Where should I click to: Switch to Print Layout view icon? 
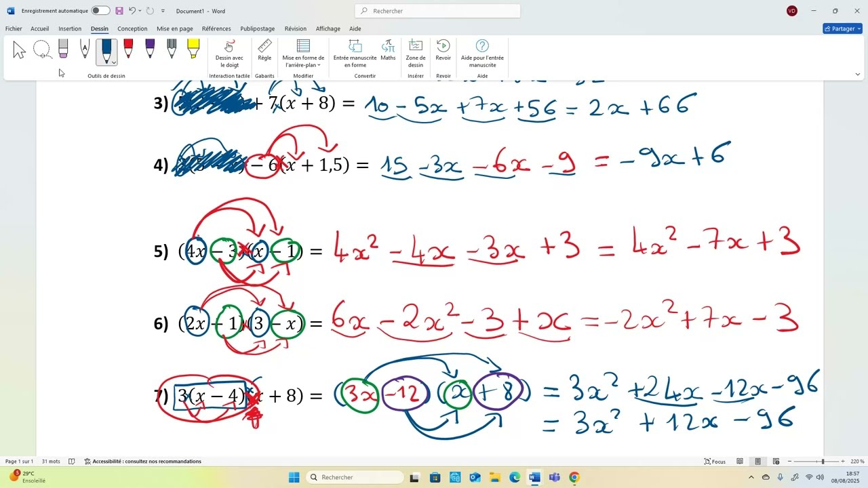coord(758,462)
